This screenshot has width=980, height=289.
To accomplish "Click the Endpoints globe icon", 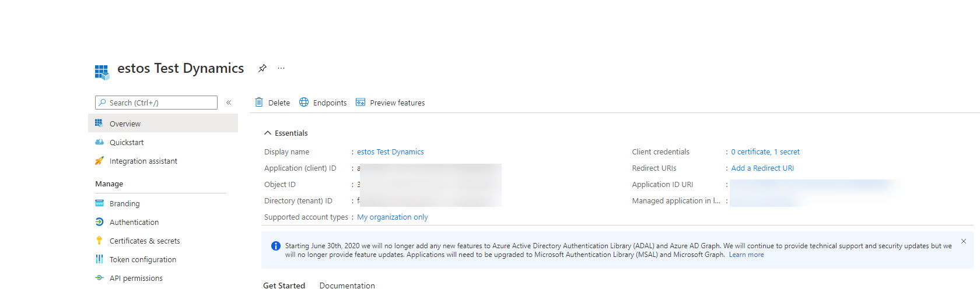I will click(x=304, y=103).
